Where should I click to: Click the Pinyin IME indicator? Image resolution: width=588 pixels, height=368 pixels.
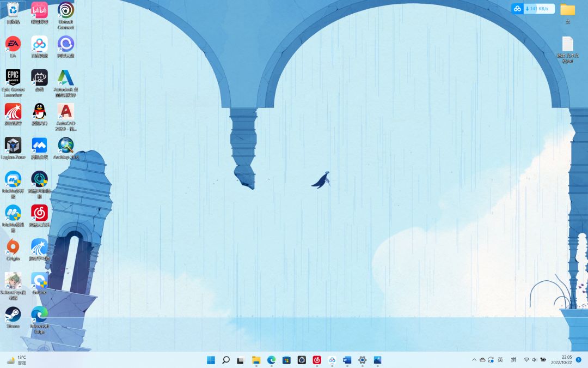point(513,360)
